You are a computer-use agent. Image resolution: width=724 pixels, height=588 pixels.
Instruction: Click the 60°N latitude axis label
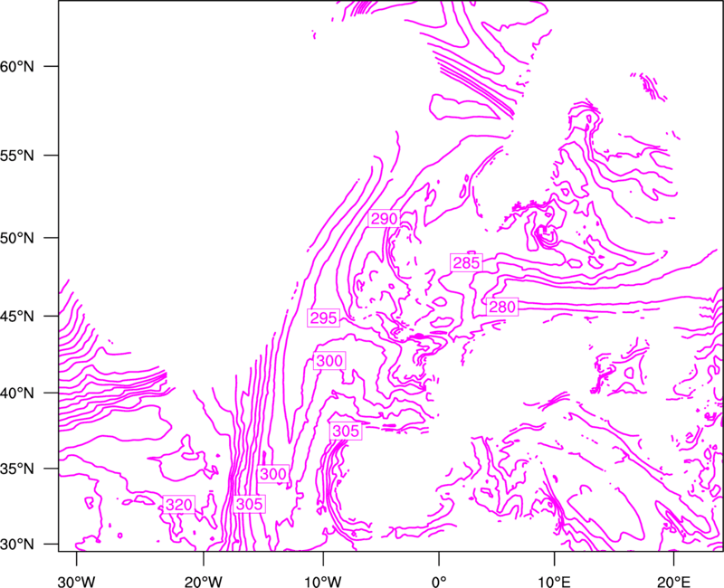pos(17,66)
